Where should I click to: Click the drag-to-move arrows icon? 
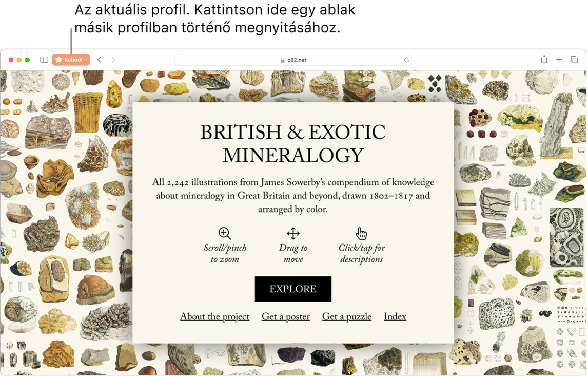click(x=292, y=233)
